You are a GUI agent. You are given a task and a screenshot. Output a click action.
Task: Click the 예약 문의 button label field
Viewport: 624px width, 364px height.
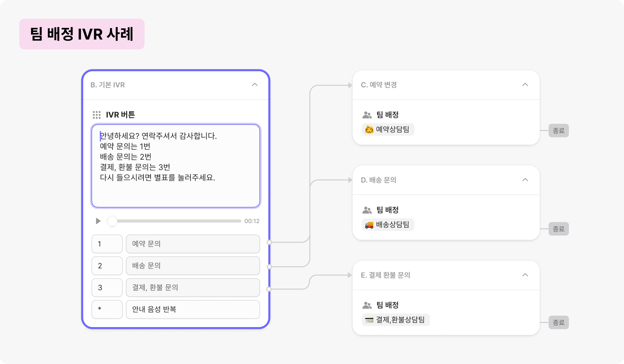click(x=193, y=244)
